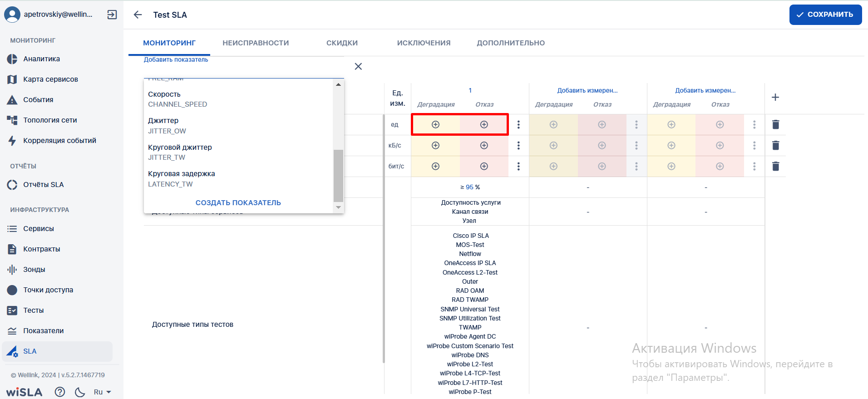The width and height of the screenshot is (868, 399).
Task: Open Топология сети section
Action: [50, 120]
